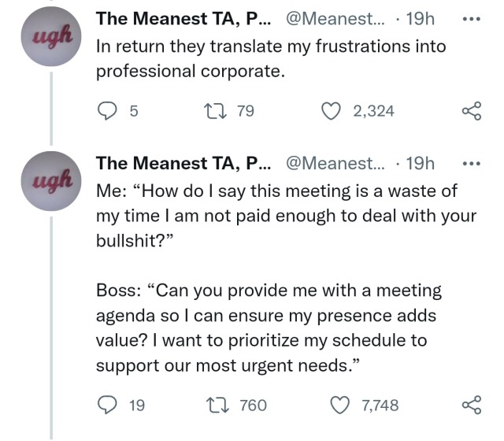Image resolution: width=504 pixels, height=441 pixels.
Task: Share the first tweet via share icon
Action: [x=472, y=112]
